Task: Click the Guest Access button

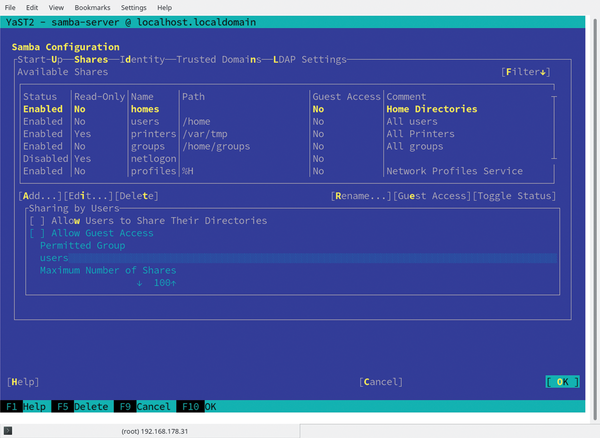Action: 432,196
